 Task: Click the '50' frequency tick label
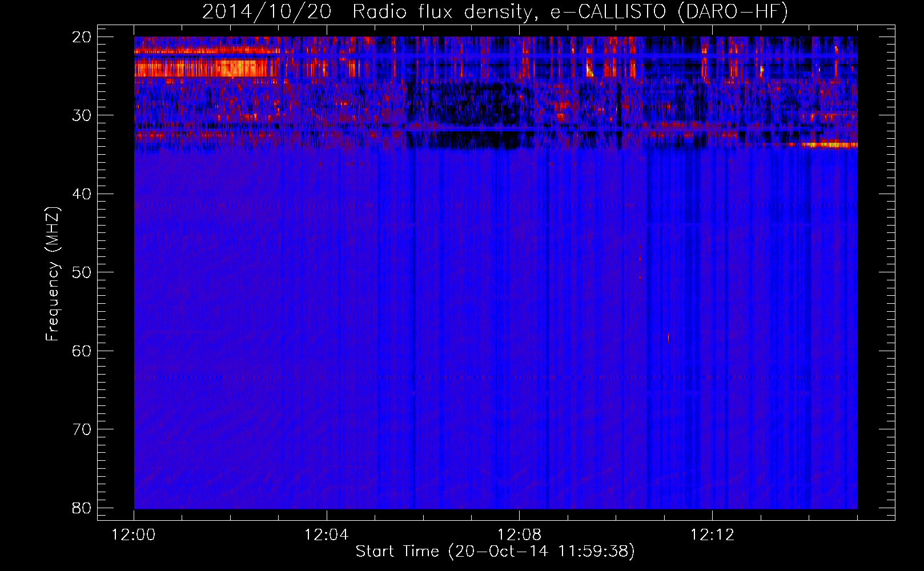[82, 272]
